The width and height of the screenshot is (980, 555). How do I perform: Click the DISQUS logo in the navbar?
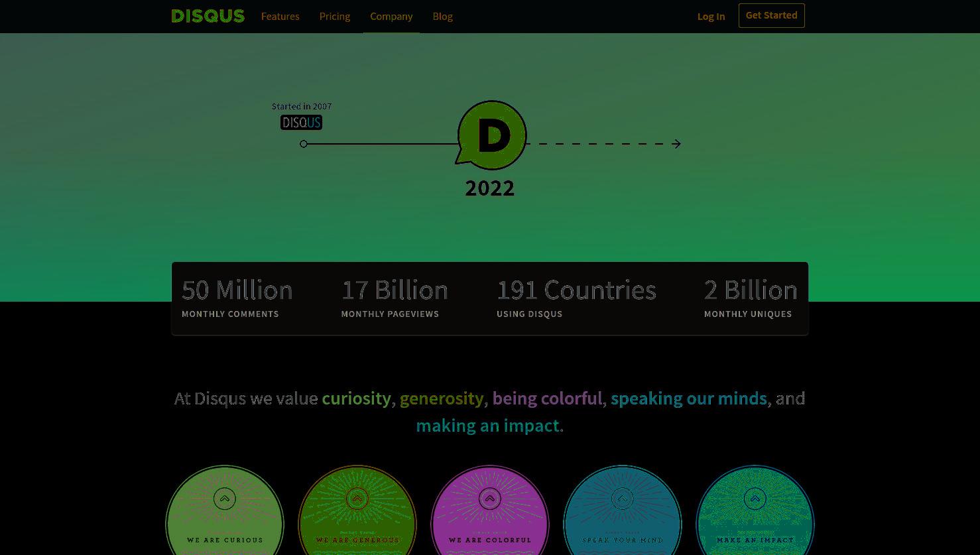208,16
